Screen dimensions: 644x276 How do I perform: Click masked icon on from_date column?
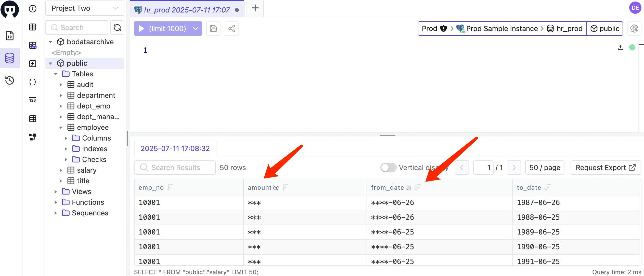click(x=408, y=188)
